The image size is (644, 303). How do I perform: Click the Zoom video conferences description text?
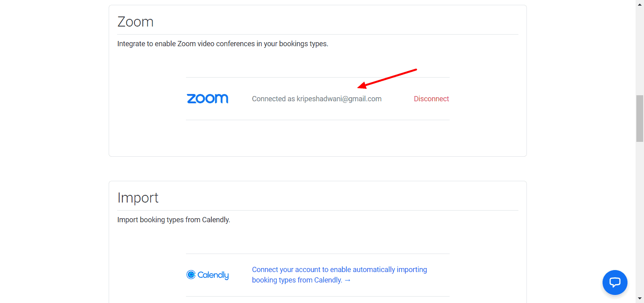pyautogui.click(x=223, y=44)
